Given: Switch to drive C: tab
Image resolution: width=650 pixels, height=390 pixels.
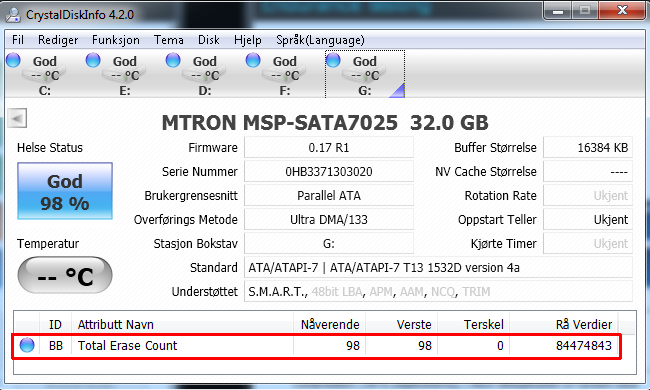Looking at the screenshot, I should pyautogui.click(x=44, y=75).
